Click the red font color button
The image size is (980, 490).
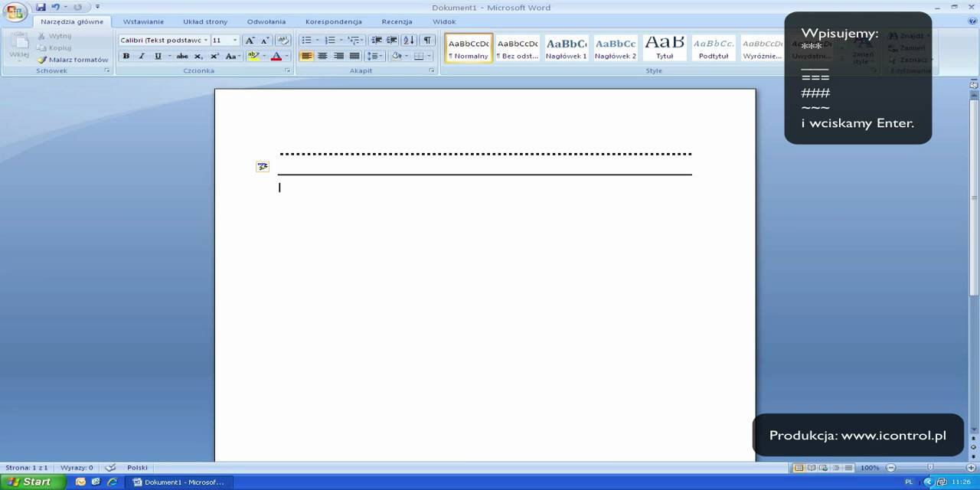[276, 56]
